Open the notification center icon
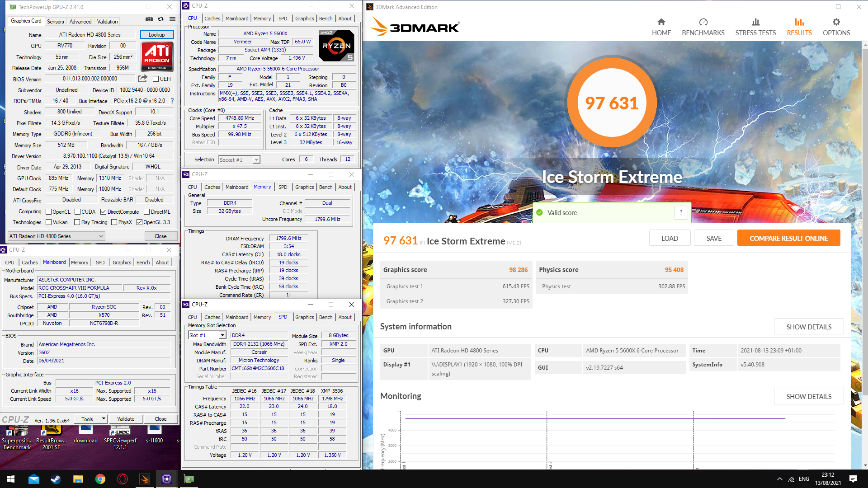This screenshot has height=488, width=868. 853,479
